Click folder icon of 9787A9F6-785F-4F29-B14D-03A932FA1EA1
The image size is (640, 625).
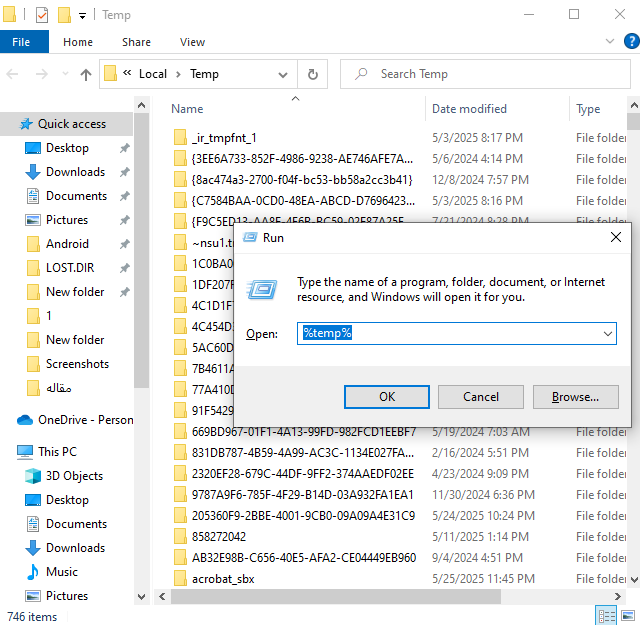click(x=180, y=495)
